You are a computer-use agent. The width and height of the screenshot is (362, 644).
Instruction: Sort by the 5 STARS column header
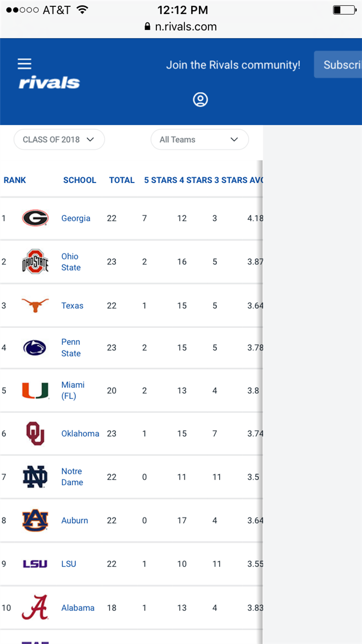161,180
